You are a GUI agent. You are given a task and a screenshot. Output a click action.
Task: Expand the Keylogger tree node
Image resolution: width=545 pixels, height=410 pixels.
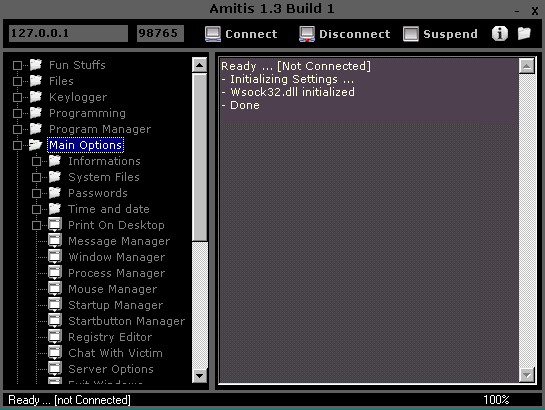tap(17, 97)
